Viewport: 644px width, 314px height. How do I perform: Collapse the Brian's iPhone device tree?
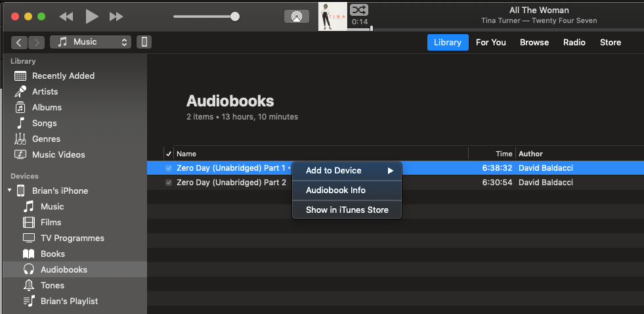pyautogui.click(x=10, y=191)
